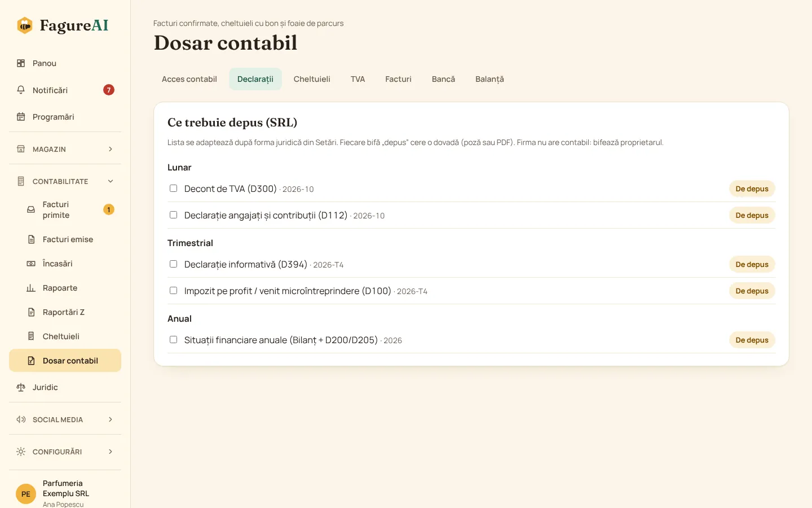Switch to the Acces contabil tab
Image resolution: width=812 pixels, height=508 pixels.
[189, 79]
